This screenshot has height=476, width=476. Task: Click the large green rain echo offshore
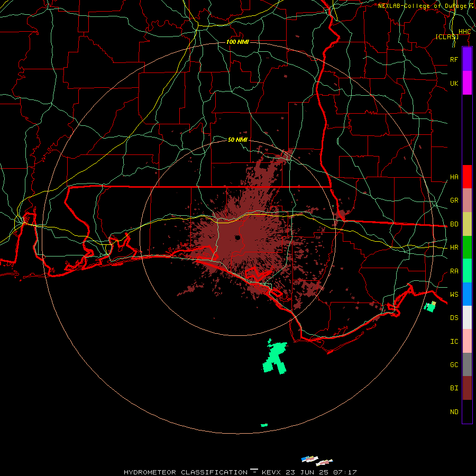pos(274,358)
